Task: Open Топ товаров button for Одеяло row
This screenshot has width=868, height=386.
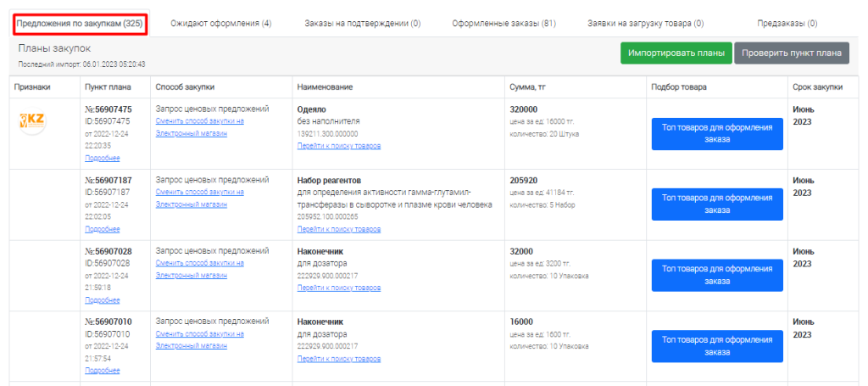Action: [x=716, y=134]
